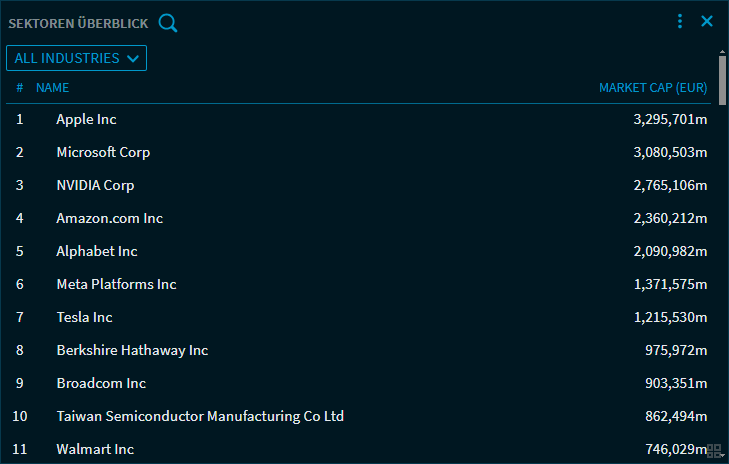The height and width of the screenshot is (464, 729).
Task: Choose the Alphabet Inc row
Action: [x=97, y=251]
